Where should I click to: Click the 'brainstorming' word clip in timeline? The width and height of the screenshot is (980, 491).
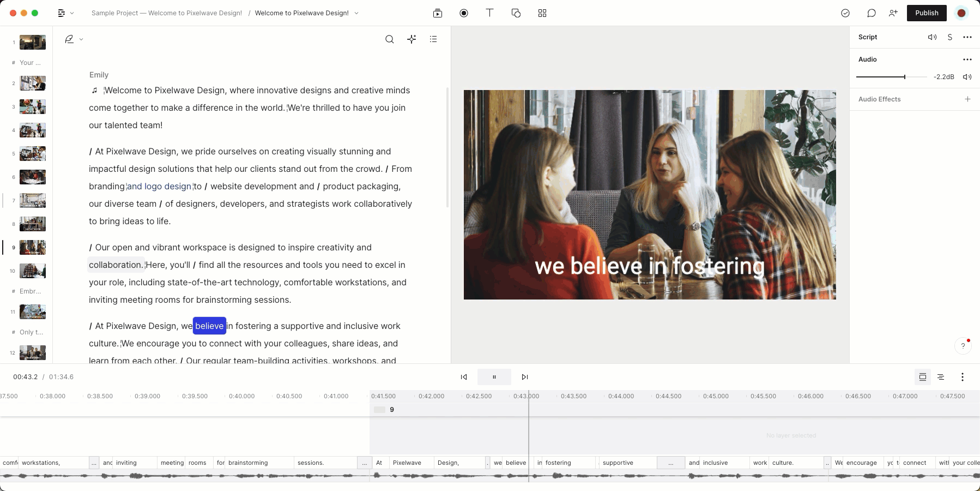259,463
